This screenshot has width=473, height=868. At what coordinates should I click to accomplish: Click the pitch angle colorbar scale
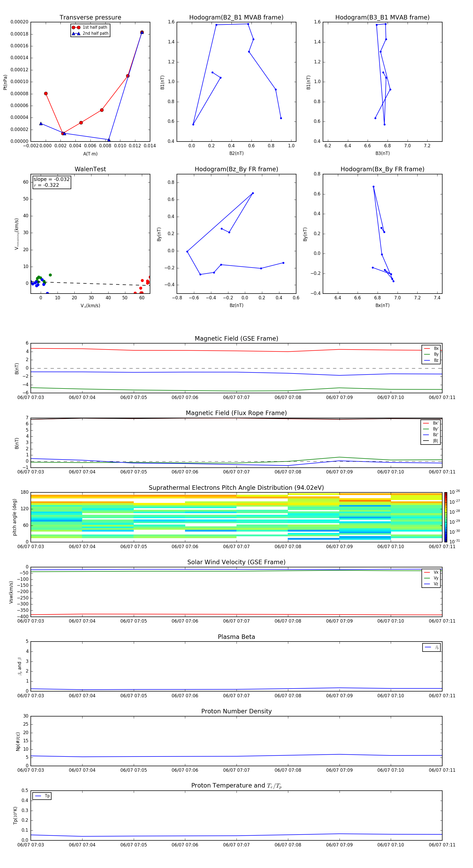pos(446,517)
